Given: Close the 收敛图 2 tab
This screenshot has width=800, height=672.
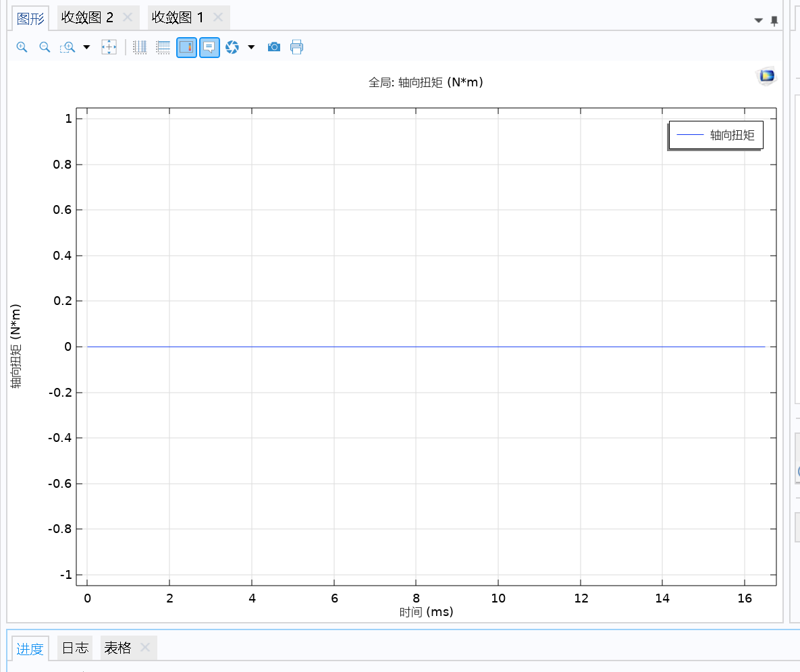Looking at the screenshot, I should coord(128,18).
